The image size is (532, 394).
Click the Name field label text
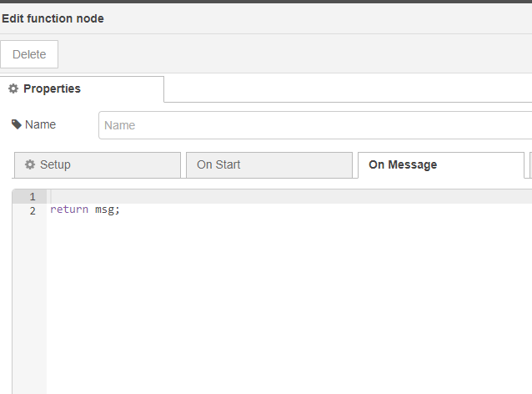[x=40, y=124]
